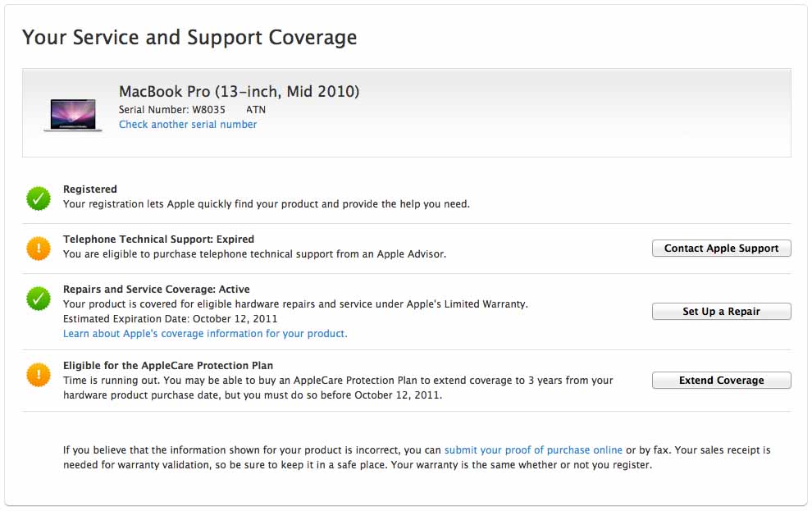Image resolution: width=812 pixels, height=511 pixels.
Task: Click the MacBook Pro product thumbnail
Action: (x=73, y=114)
